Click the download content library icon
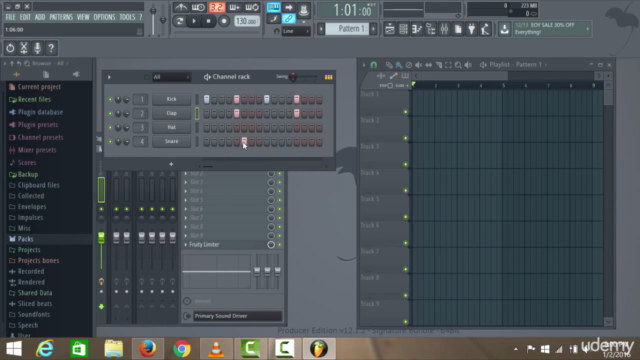 coord(504,29)
